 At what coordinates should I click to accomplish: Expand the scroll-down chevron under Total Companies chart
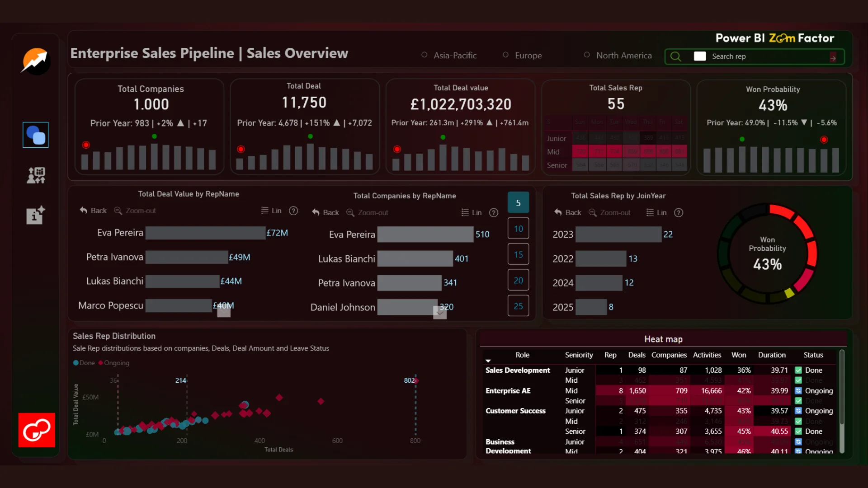(x=440, y=312)
